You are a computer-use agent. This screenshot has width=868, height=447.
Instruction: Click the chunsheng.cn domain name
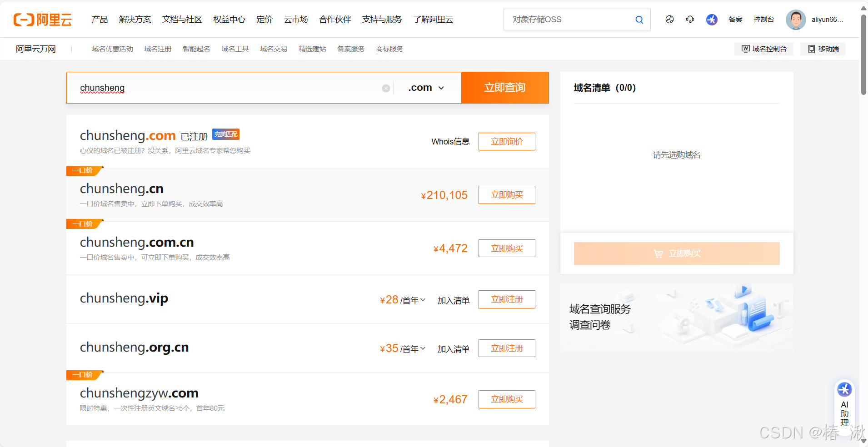[x=121, y=189]
